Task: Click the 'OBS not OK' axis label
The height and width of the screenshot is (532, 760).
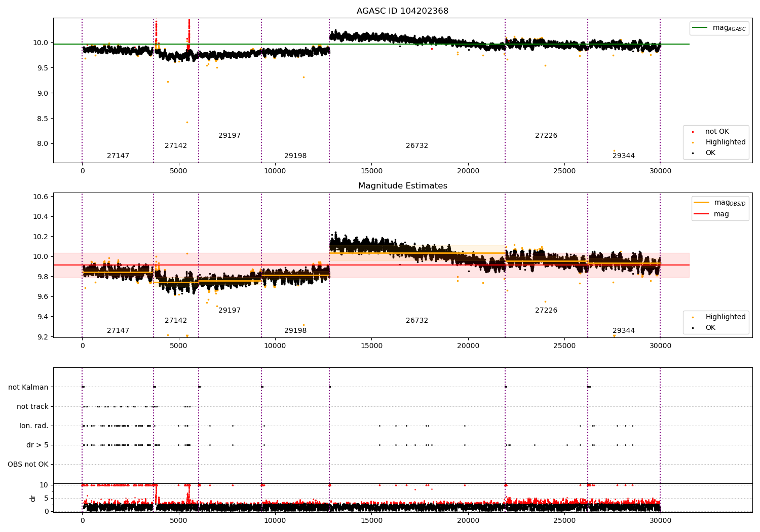Action: click(x=28, y=464)
